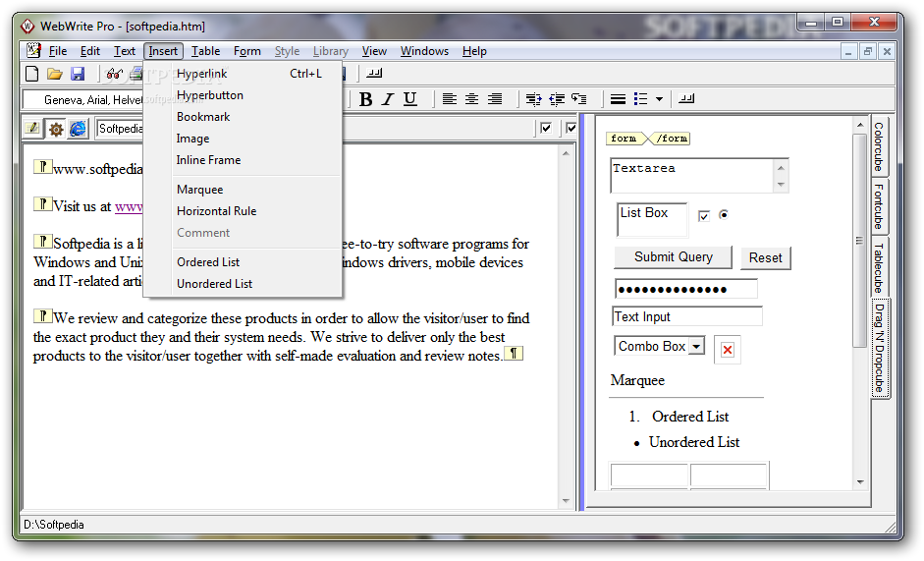Toggle Italic formatting
Screen dimensions: 924x561
tap(387, 99)
